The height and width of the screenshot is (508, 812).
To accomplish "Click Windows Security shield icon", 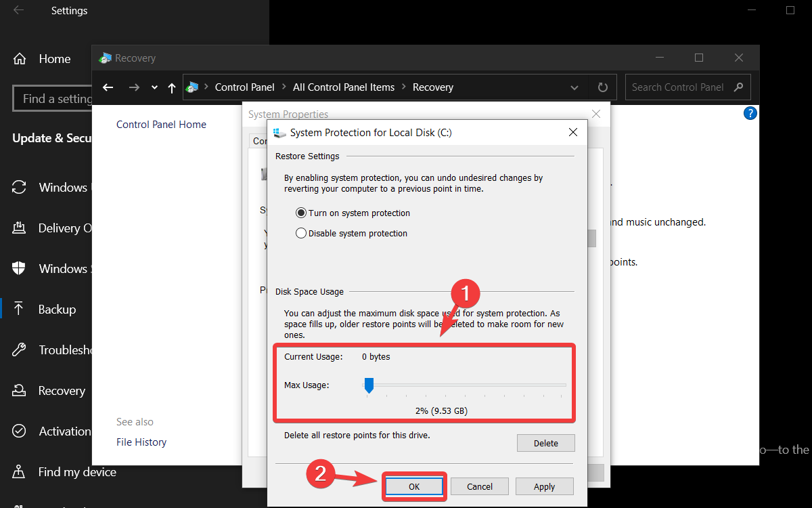I will (x=20, y=269).
